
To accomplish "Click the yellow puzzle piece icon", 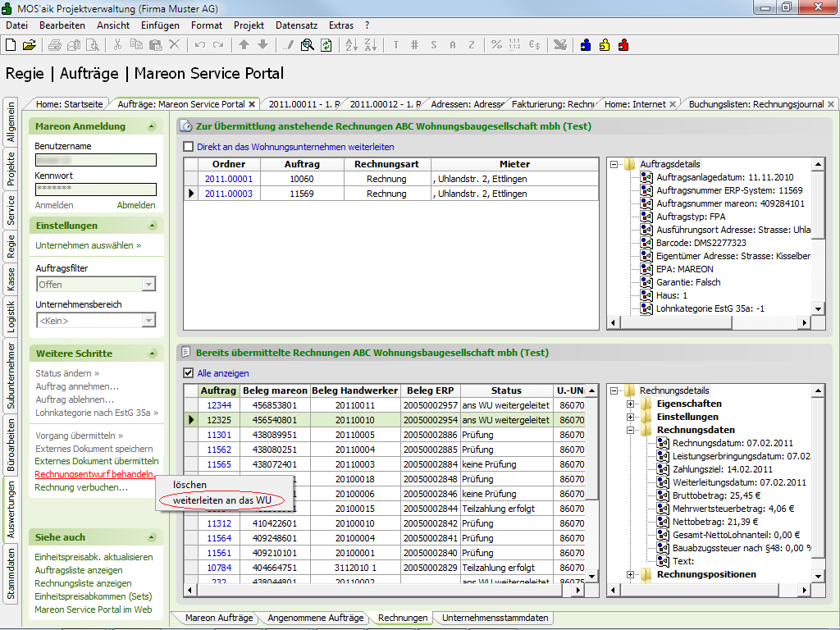I will (605, 46).
